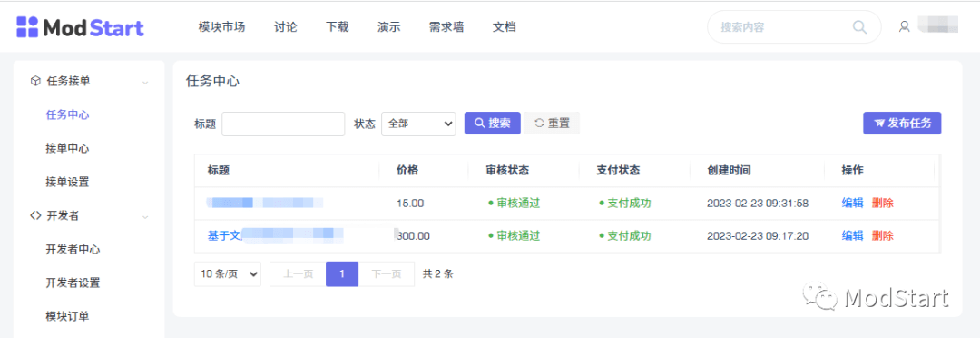The image size is (980, 338).
Task: Open the user profile icon
Action: pyautogui.click(x=904, y=27)
